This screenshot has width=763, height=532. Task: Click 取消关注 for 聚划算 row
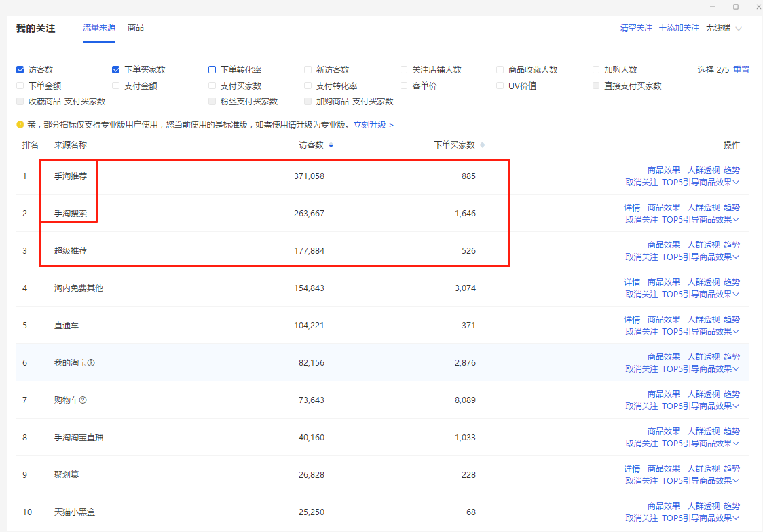pyautogui.click(x=641, y=480)
